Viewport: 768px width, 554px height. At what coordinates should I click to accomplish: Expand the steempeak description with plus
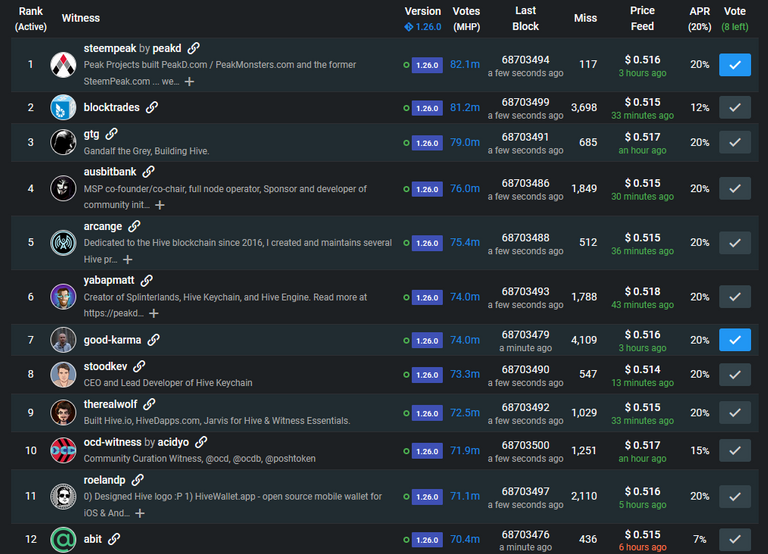pyautogui.click(x=189, y=81)
